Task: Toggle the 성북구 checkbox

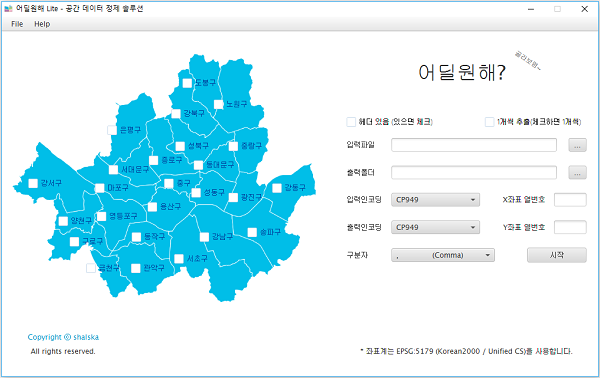Action: coord(180,146)
